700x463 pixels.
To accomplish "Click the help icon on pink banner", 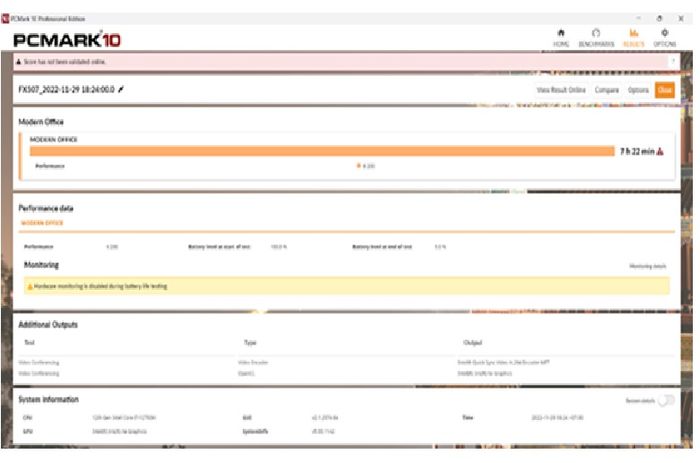I will click(673, 61).
